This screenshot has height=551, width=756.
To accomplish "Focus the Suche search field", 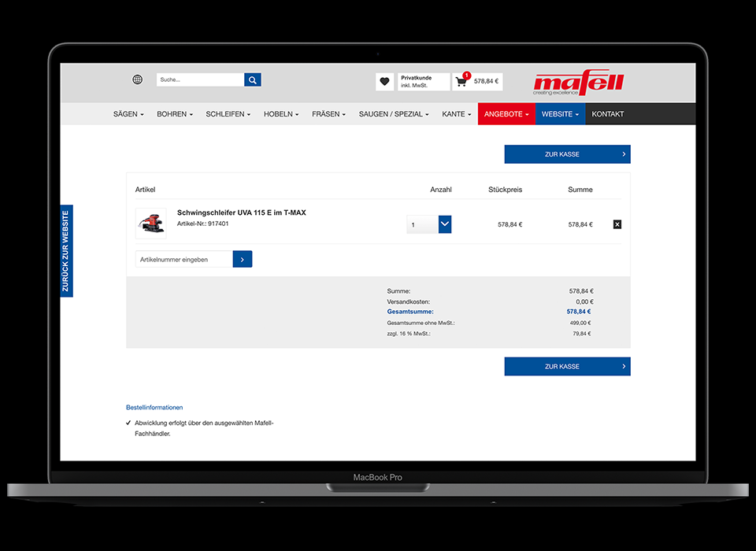I will (x=201, y=80).
